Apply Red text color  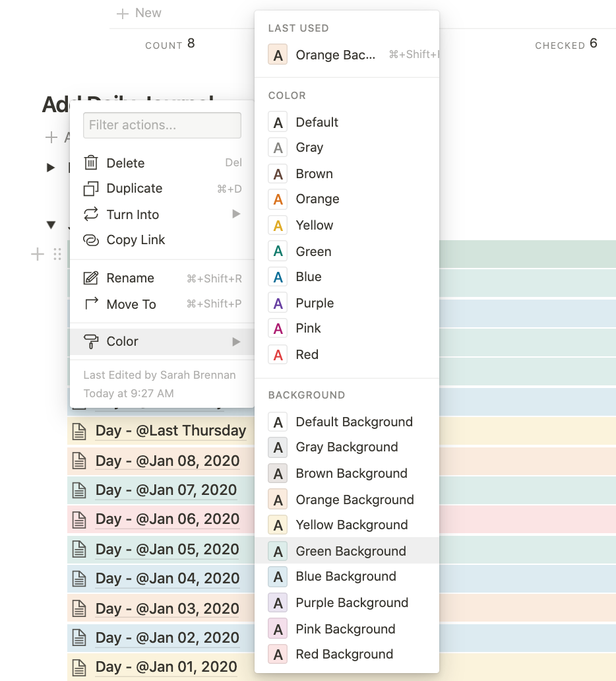click(347, 354)
